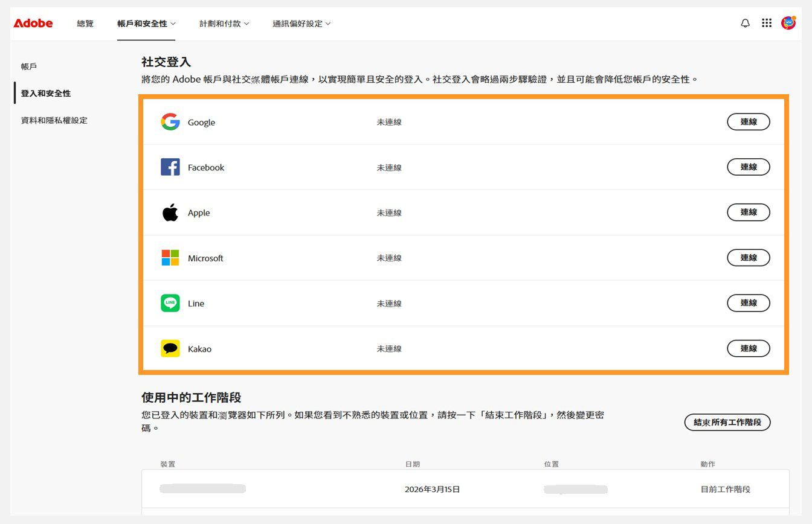Expand the 帳戶和安全性 dropdown
The height and width of the screenshot is (524, 812).
point(145,24)
